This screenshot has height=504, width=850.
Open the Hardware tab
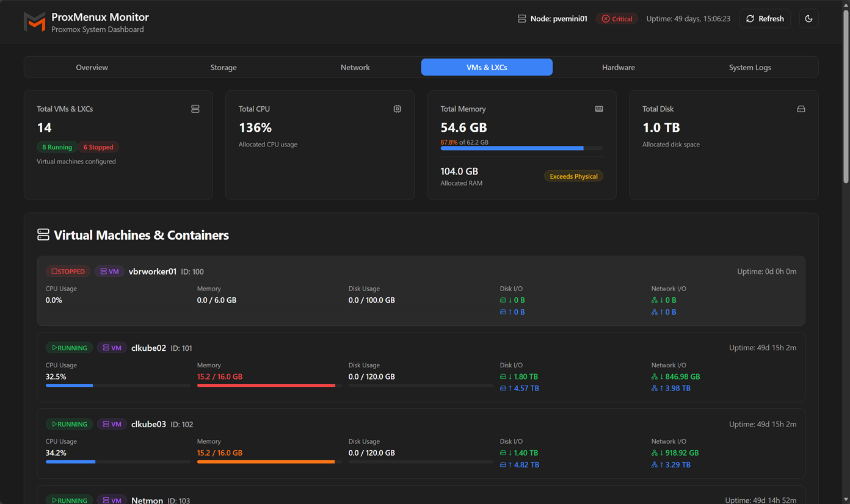click(x=618, y=67)
